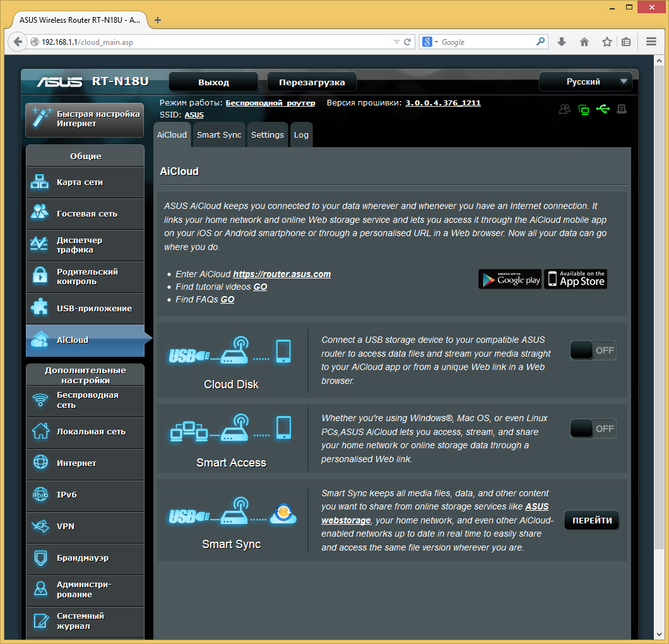Click the Беспроводной роутер mode link
Image resolution: width=669 pixels, height=644 pixels.
[271, 103]
